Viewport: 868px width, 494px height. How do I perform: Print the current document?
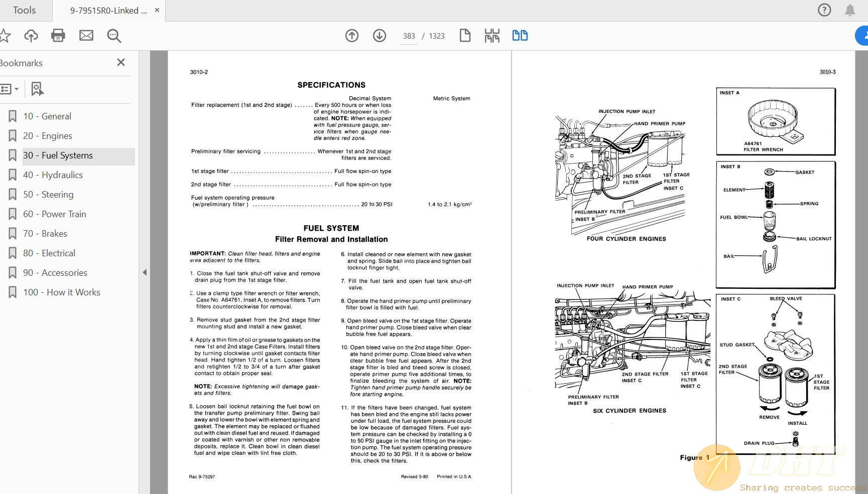click(x=58, y=36)
